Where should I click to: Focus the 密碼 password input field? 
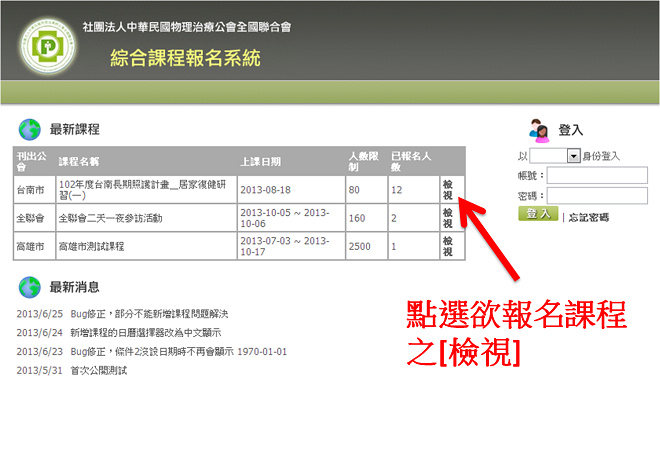coord(597,195)
